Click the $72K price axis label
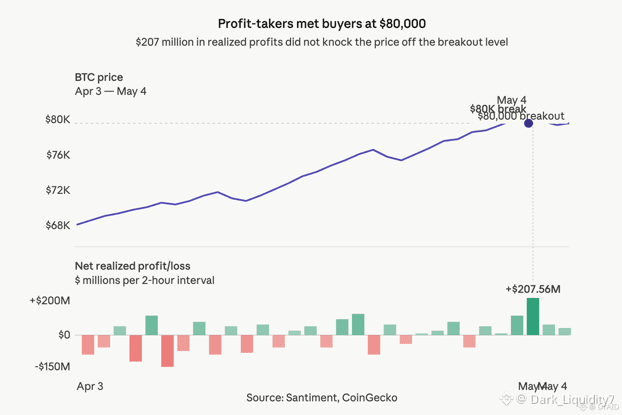The height and width of the screenshot is (415, 622). coord(58,190)
